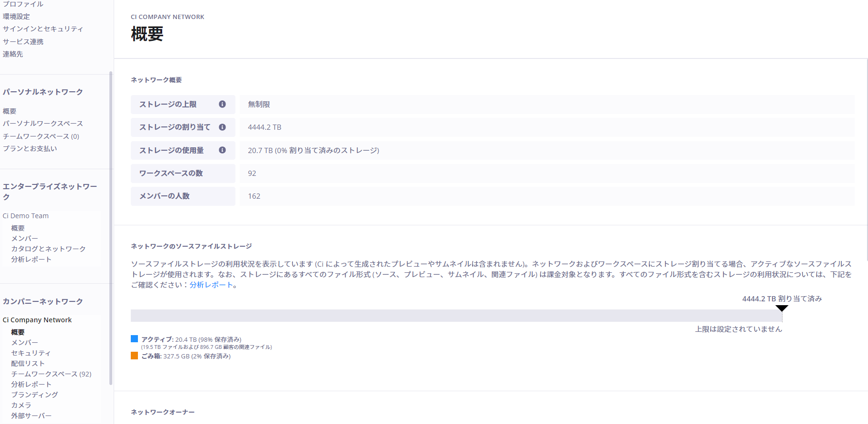Open 概要 under Ci Demo Team

(x=18, y=228)
